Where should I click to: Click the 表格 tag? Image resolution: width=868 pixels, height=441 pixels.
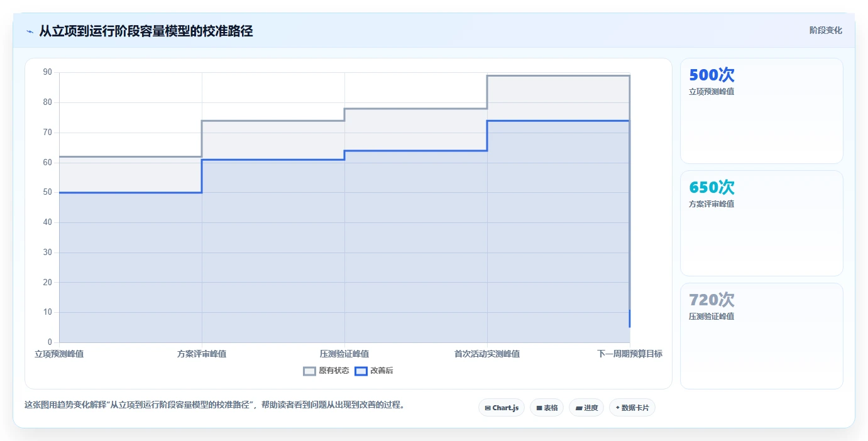point(547,408)
